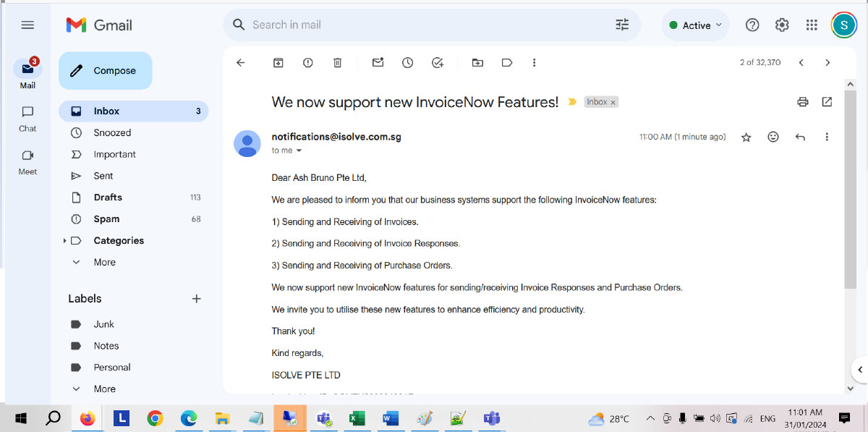868x432 pixels.
Task: Toggle the yellow importance marker beside the subject
Action: coord(572,102)
